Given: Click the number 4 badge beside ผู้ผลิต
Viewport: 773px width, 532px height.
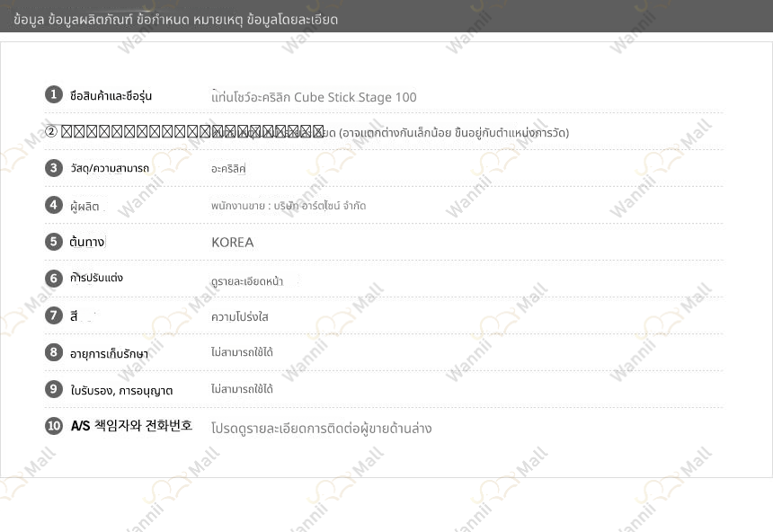Looking at the screenshot, I should [54, 205].
